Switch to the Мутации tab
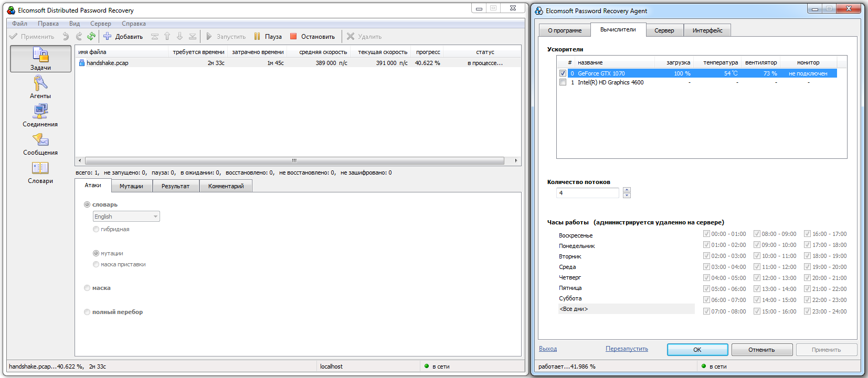The height and width of the screenshot is (378, 868). 131,186
